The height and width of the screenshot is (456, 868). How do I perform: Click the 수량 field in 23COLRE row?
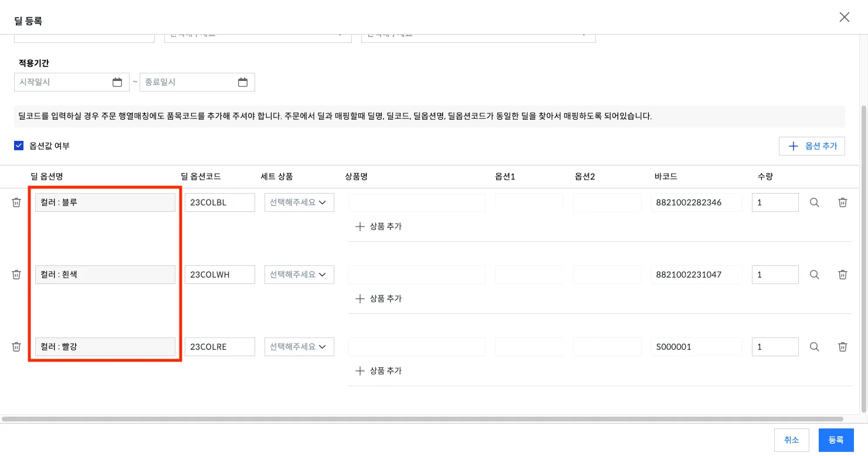click(x=775, y=347)
